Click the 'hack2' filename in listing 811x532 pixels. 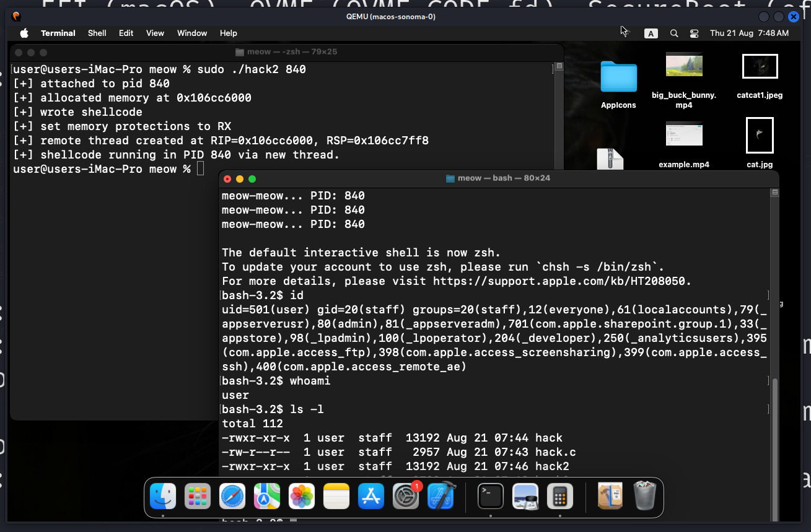click(553, 466)
